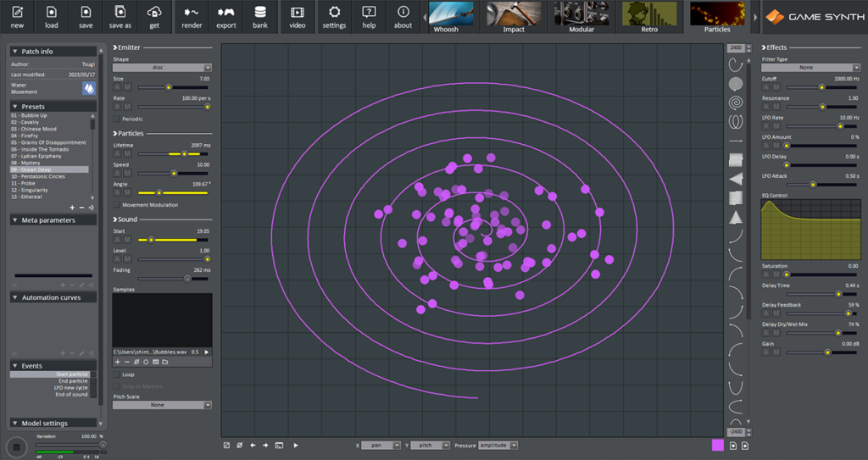The height and width of the screenshot is (460, 868).
Task: Click the left arrow below sketch pad
Action: point(253,445)
